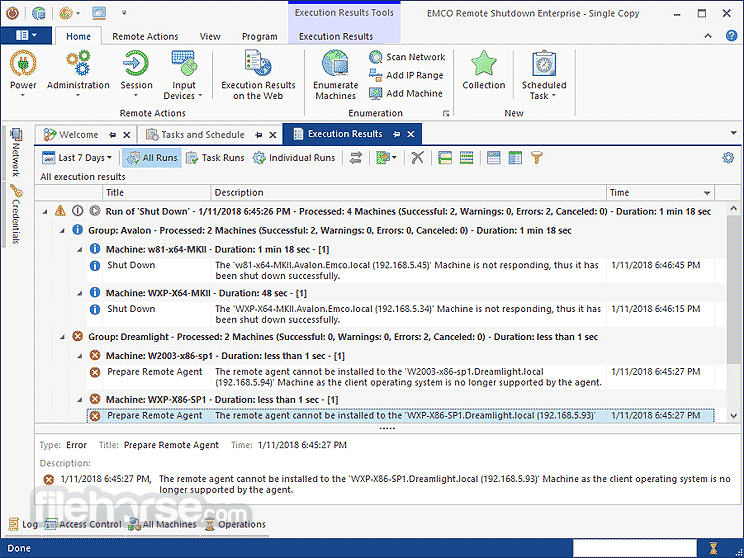Image resolution: width=744 pixels, height=558 pixels.
Task: Click the second green rows icon in toolbar
Action: (466, 158)
